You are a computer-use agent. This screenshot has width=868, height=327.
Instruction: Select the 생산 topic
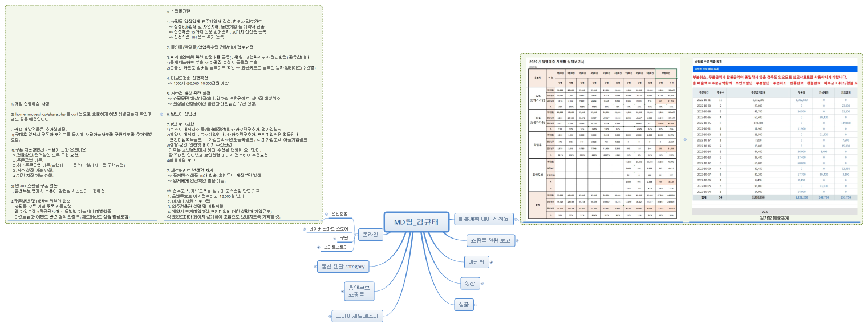[470, 282]
